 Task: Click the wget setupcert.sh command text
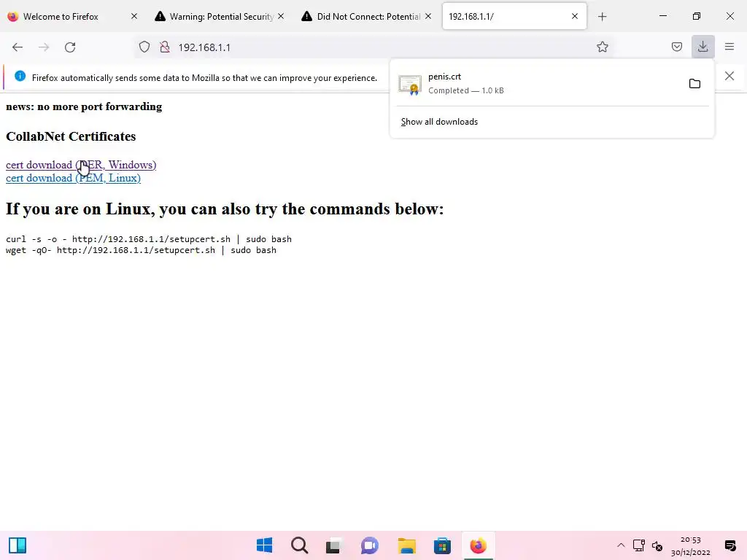[141, 250]
